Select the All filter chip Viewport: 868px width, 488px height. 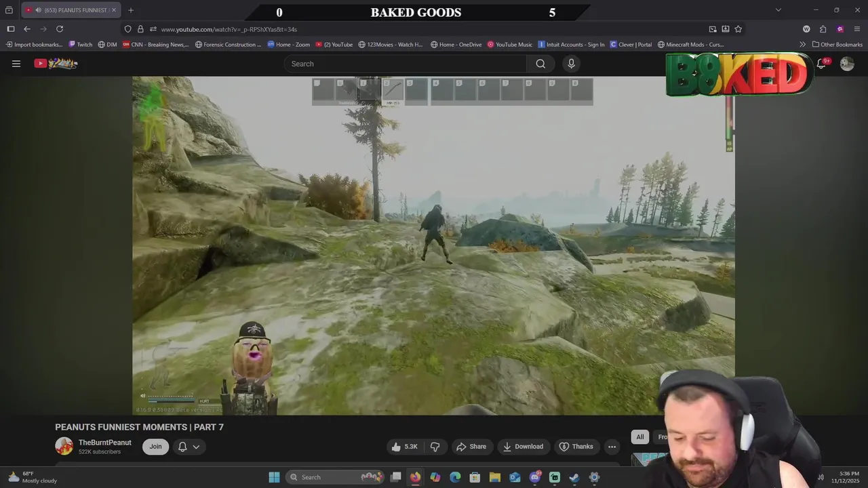point(640,437)
